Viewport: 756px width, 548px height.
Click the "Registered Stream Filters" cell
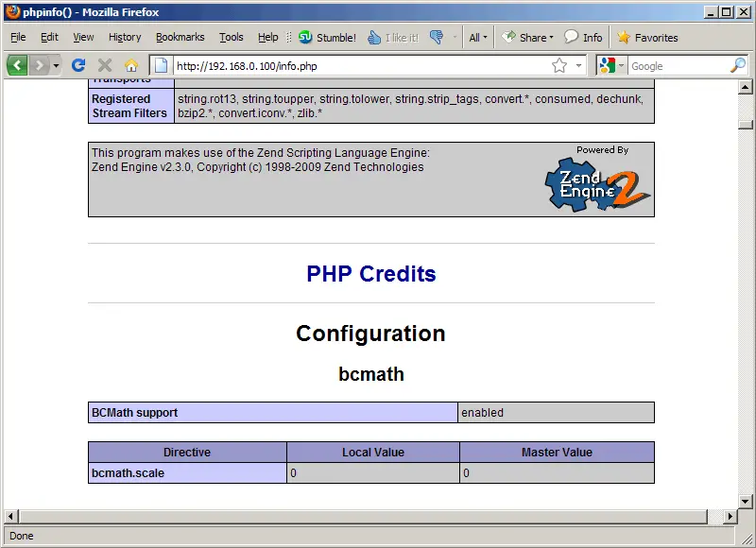point(131,106)
